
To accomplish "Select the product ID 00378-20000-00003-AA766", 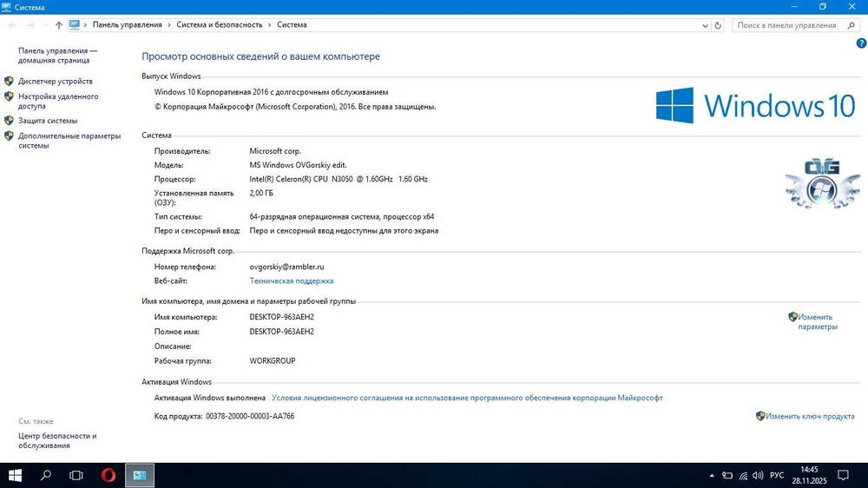I will coord(250,416).
